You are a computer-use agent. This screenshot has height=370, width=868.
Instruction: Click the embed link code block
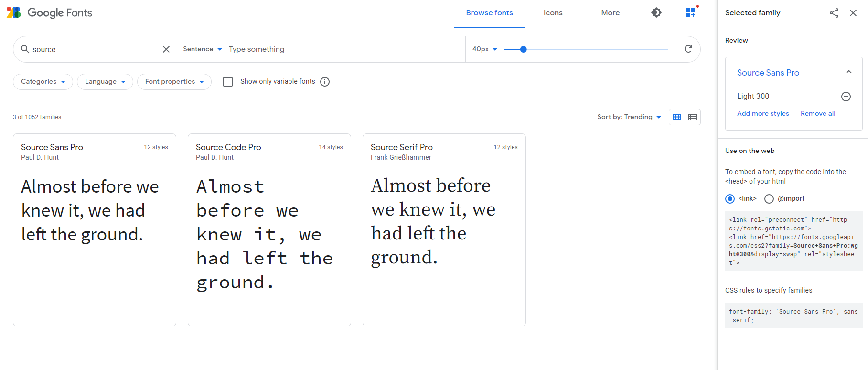(794, 241)
